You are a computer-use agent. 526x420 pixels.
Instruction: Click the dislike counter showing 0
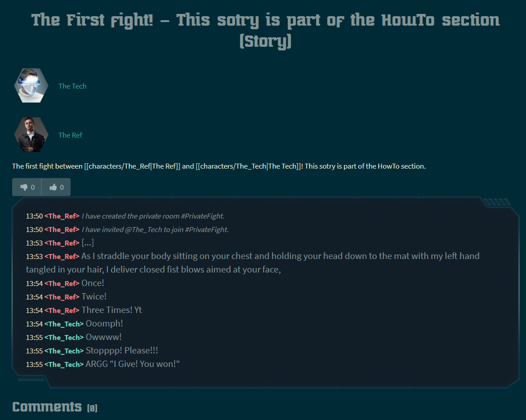coord(32,187)
